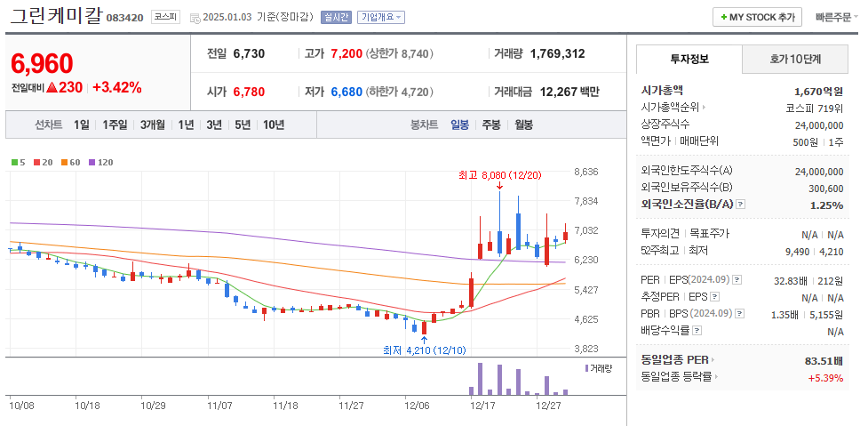Image resolution: width=868 pixels, height=426 pixels.
Task: Click the 시가 value 6,780
Action: [249, 92]
